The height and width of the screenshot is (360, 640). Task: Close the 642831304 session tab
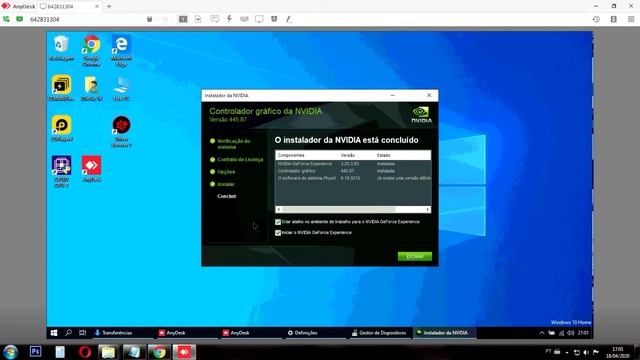point(97,7)
